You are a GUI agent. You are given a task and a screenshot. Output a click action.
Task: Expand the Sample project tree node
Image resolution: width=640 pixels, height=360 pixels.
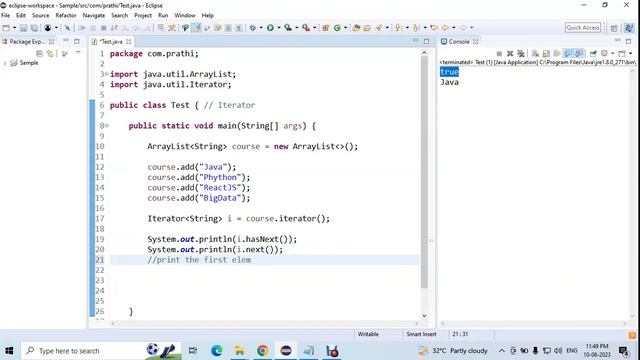(x=5, y=63)
